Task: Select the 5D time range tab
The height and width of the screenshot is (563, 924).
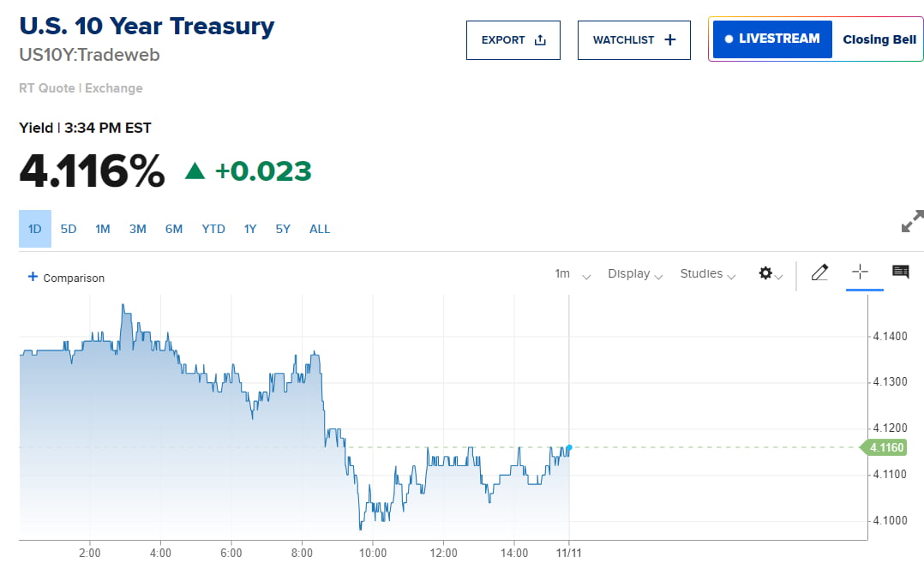Action: coord(69,229)
